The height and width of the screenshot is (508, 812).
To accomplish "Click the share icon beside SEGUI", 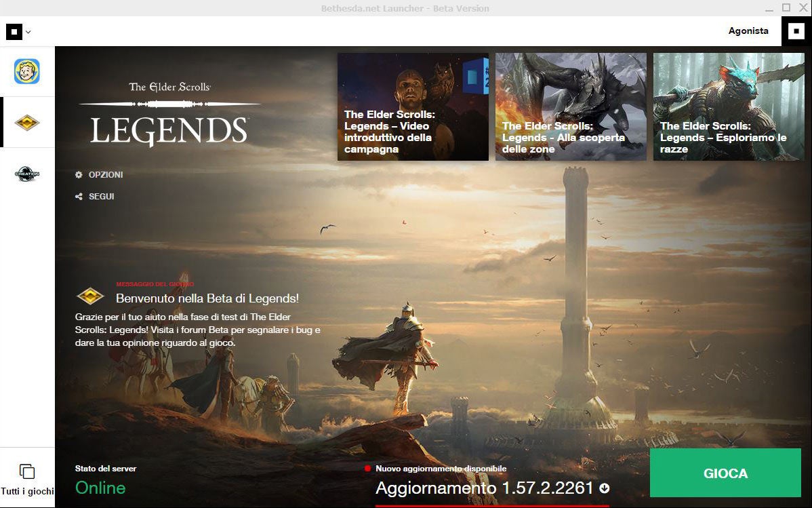I will pos(79,197).
